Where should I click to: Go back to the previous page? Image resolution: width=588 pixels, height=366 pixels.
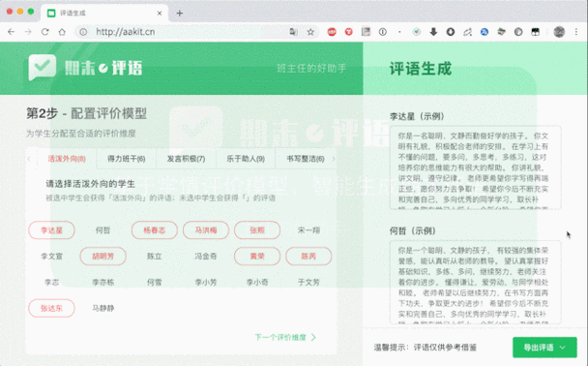coord(11,32)
